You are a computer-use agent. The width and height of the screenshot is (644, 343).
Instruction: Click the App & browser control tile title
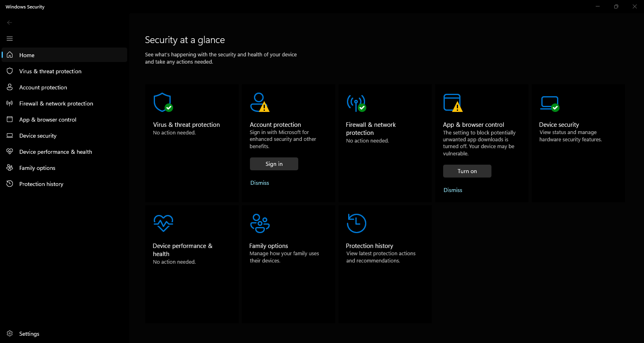tap(473, 125)
